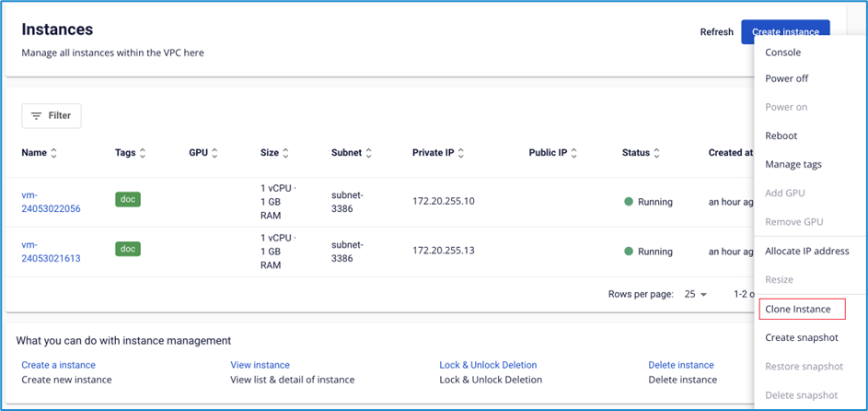Image resolution: width=868 pixels, height=411 pixels.
Task: Sort by Tags column arrows
Action: coord(143,153)
